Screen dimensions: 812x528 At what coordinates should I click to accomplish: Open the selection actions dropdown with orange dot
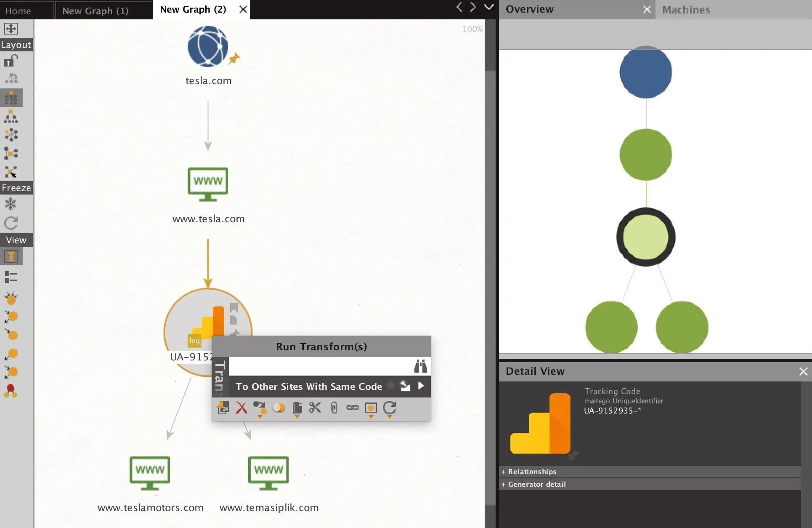[x=260, y=409]
